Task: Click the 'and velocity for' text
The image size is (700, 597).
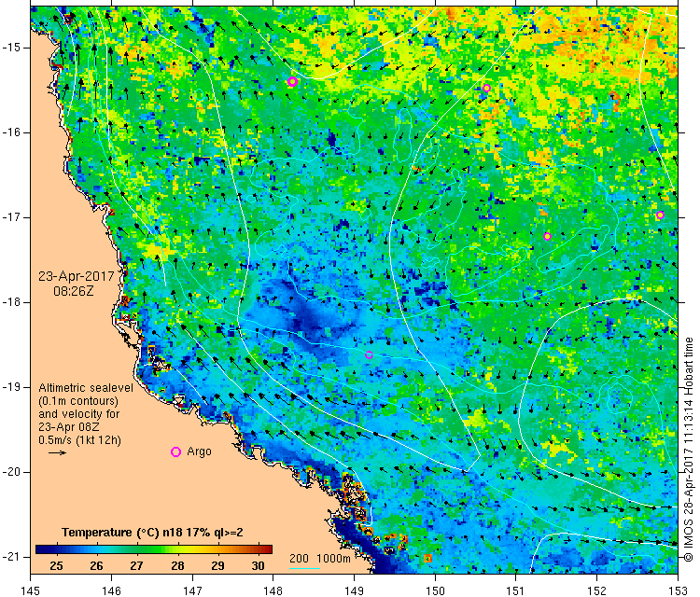Action: pyautogui.click(x=79, y=413)
